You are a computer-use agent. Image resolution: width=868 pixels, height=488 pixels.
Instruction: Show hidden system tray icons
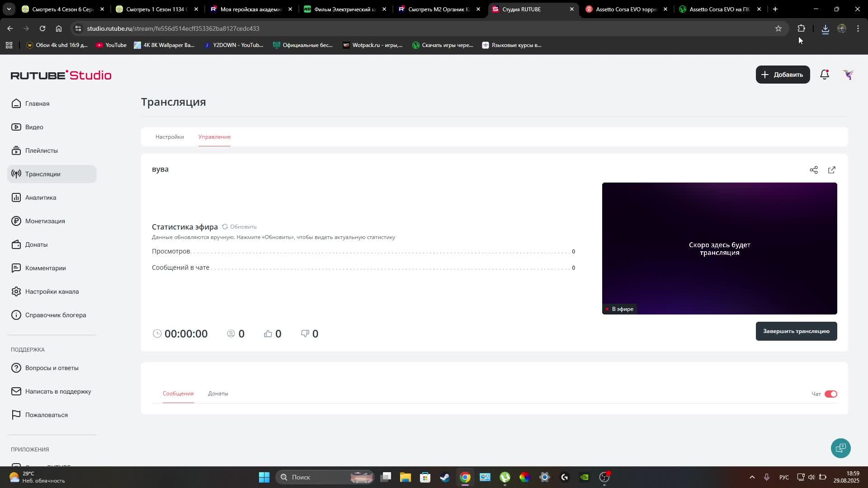pos(752,477)
